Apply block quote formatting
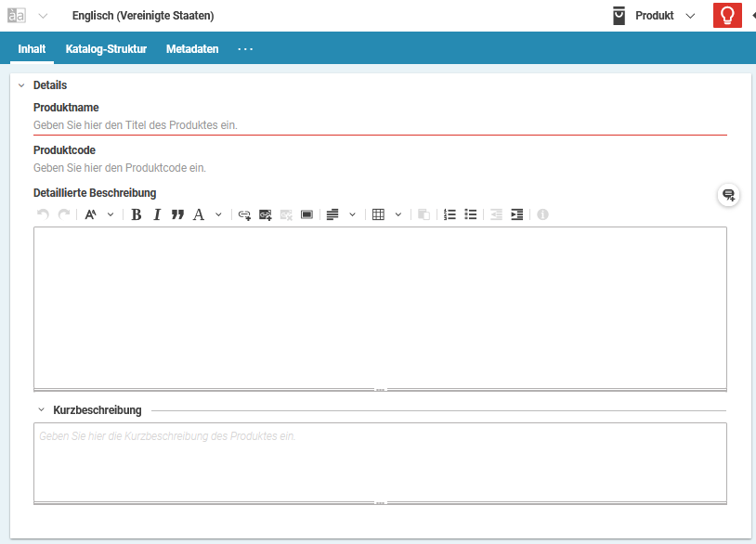This screenshot has width=756, height=544. click(x=177, y=214)
